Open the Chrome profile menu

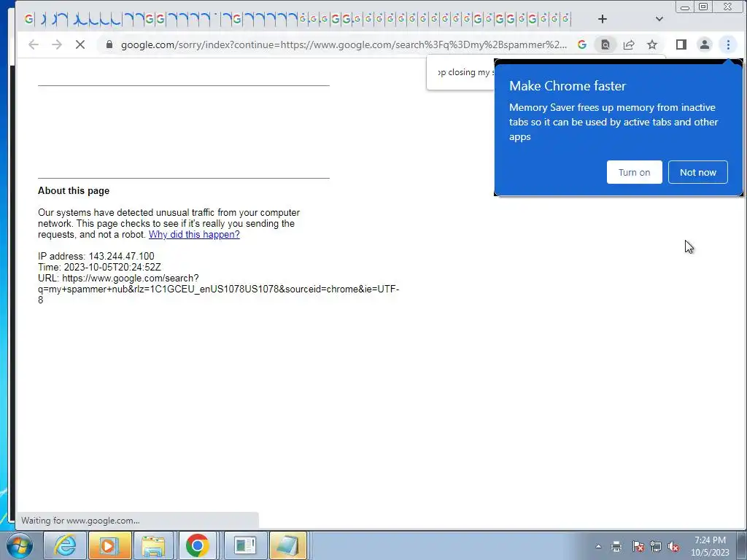click(x=704, y=44)
